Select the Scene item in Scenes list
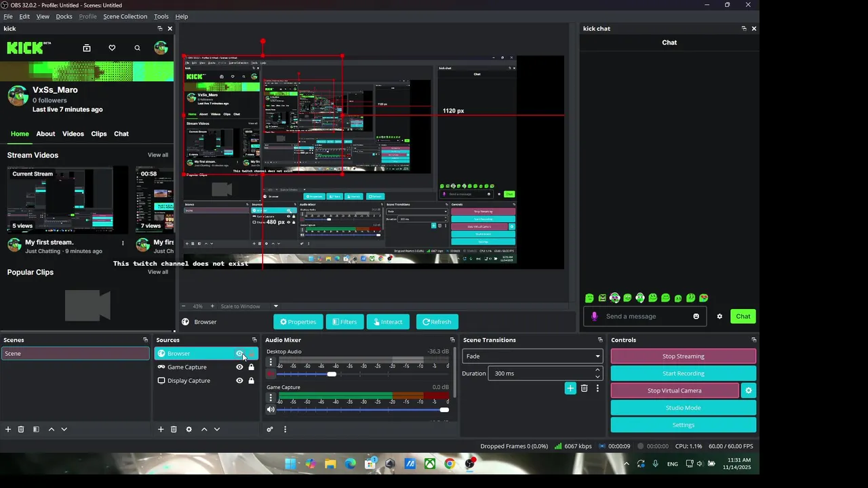Image resolution: width=868 pixels, height=488 pixels. [x=75, y=354]
